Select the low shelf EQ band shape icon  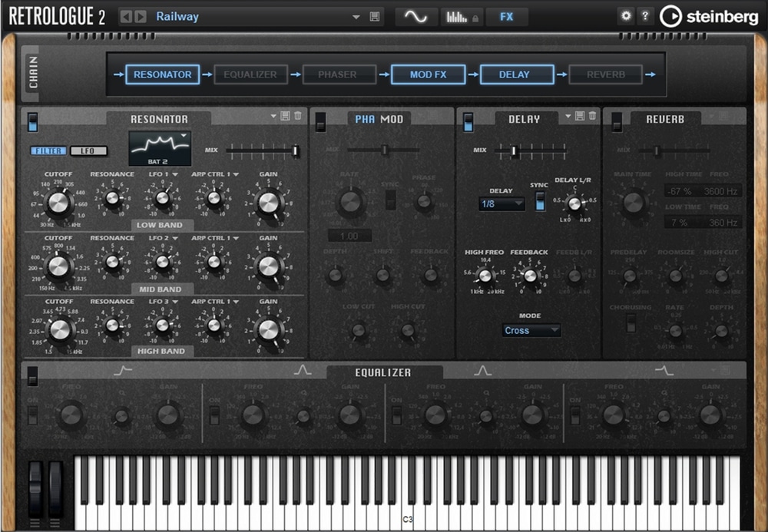pyautogui.click(x=123, y=371)
